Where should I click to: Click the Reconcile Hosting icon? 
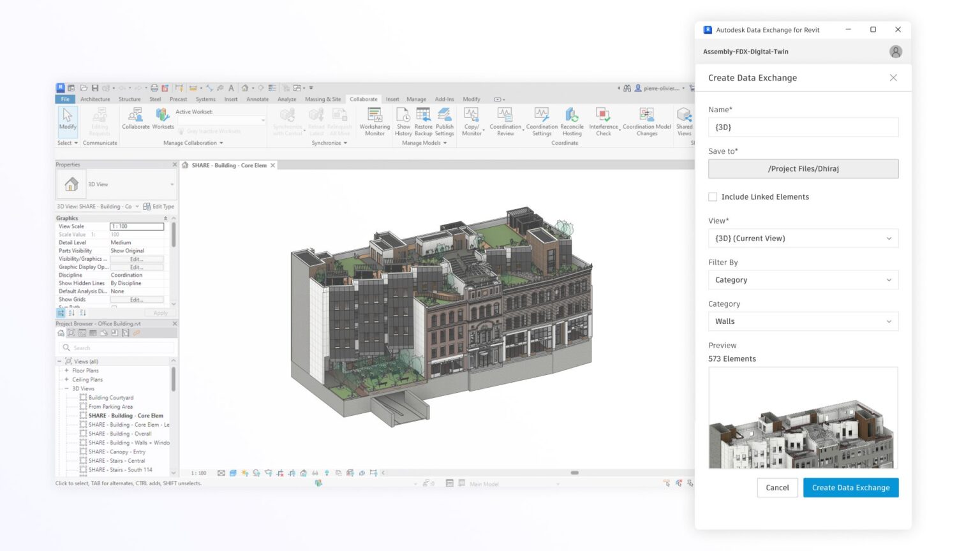pos(572,121)
